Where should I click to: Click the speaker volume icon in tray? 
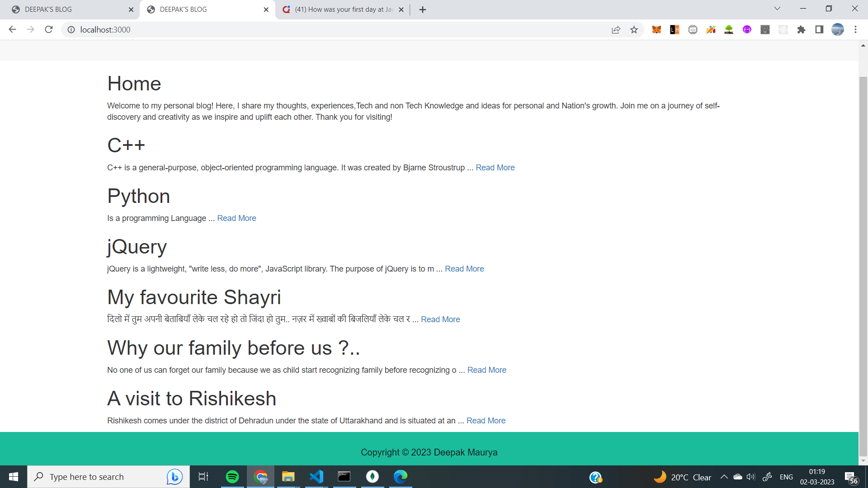(x=751, y=476)
